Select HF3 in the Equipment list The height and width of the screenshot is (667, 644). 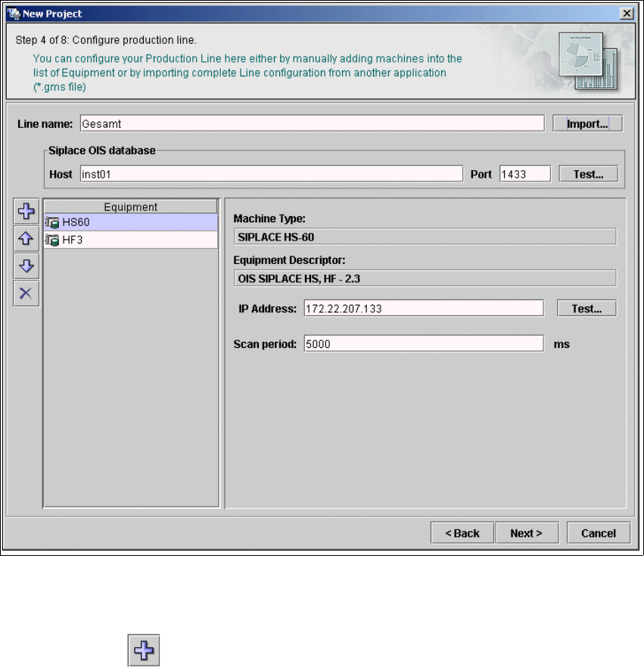pyautogui.click(x=131, y=240)
